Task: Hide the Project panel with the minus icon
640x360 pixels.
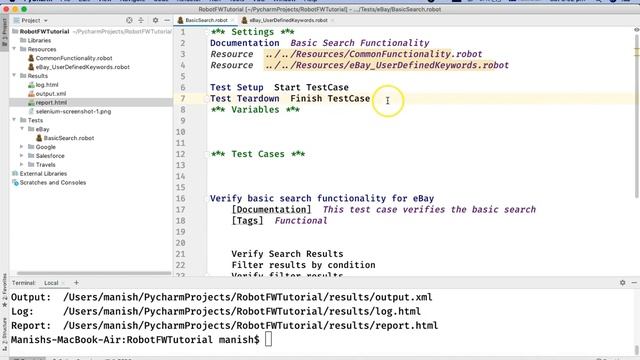Action: point(167,20)
